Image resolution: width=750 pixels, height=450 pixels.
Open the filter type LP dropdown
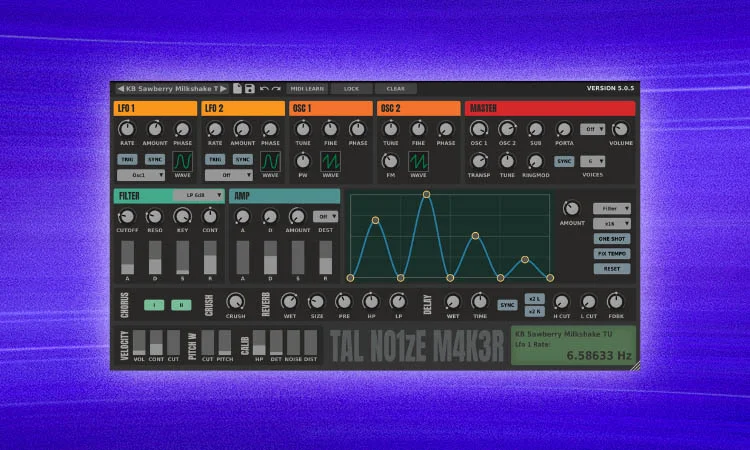point(197,195)
